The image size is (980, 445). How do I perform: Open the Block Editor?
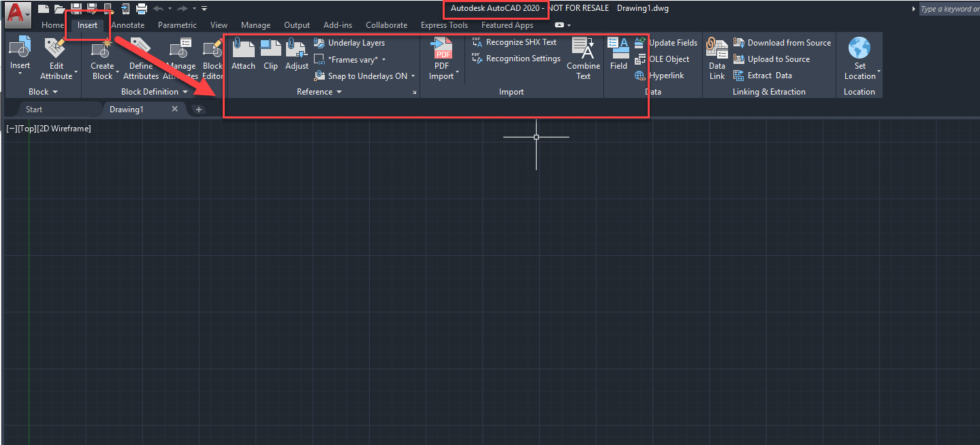pyautogui.click(x=212, y=58)
